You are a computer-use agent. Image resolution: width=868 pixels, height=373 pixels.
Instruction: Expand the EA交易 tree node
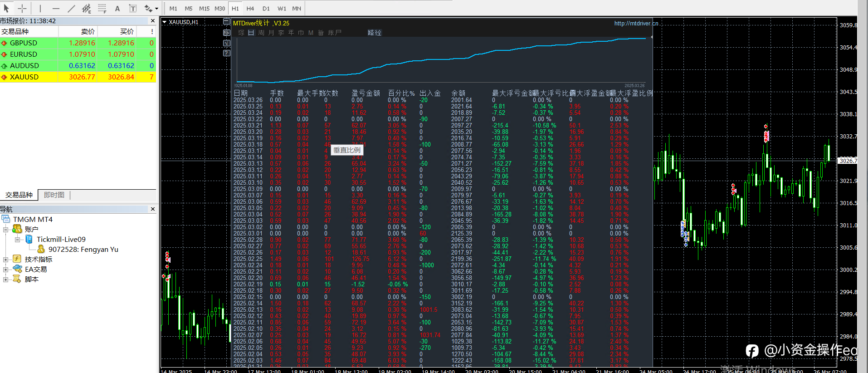(5, 270)
